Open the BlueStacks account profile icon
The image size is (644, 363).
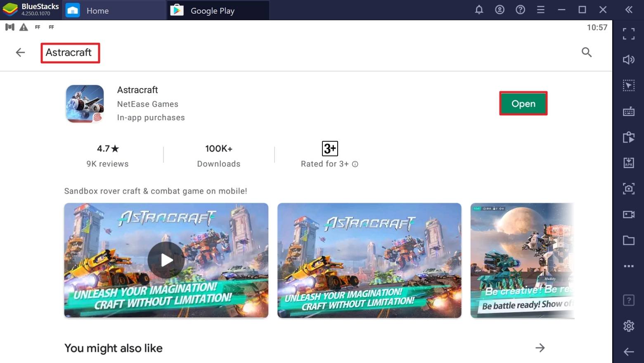(x=500, y=9)
